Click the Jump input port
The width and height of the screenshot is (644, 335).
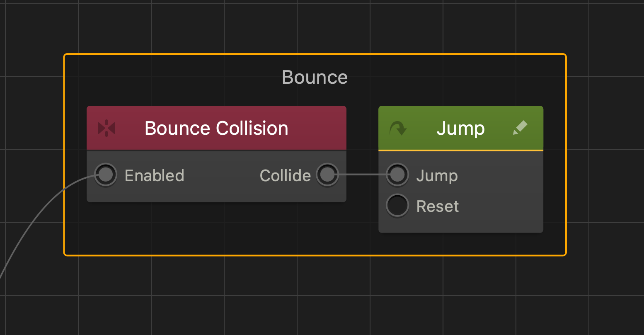click(x=397, y=175)
